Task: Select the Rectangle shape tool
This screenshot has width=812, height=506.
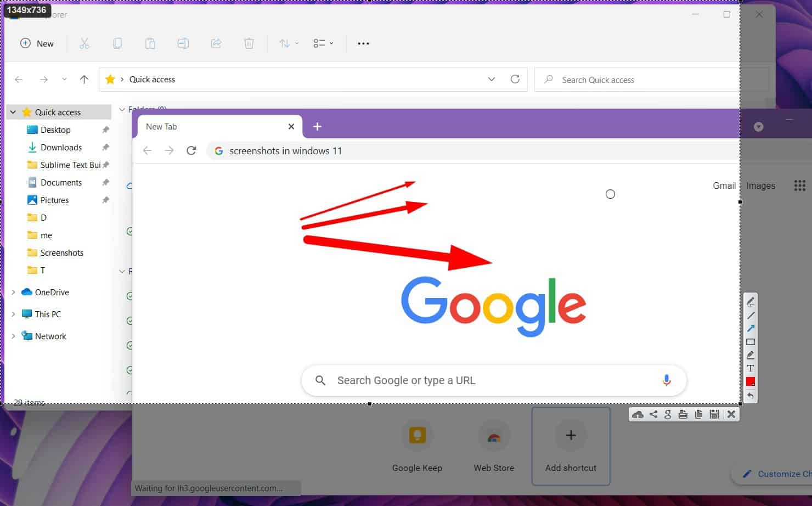Action: [x=751, y=342]
